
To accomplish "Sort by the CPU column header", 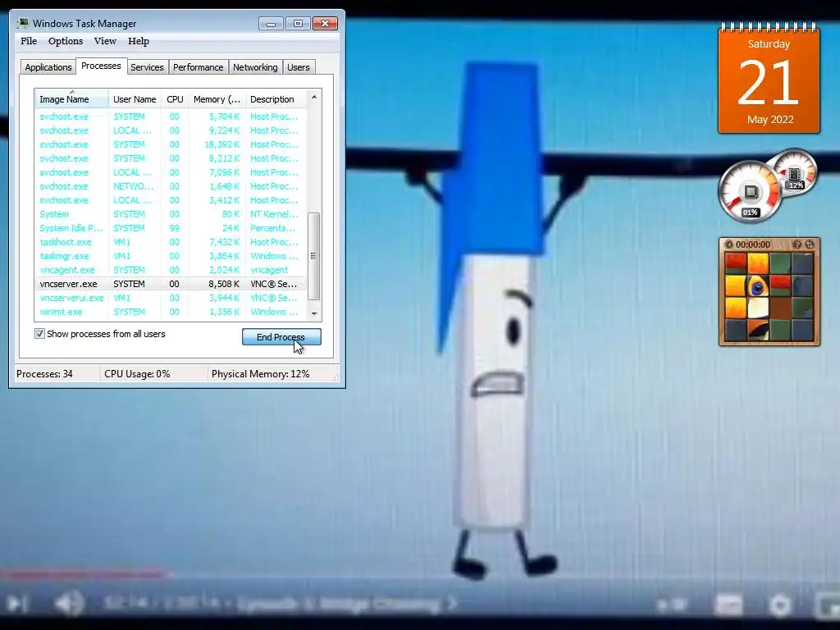I will [x=175, y=99].
